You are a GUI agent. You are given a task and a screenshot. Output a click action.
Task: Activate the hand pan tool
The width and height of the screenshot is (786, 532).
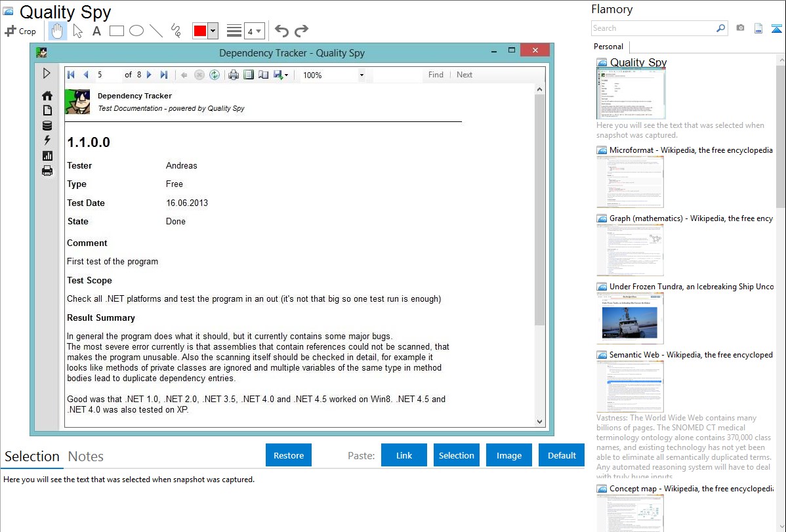point(57,31)
